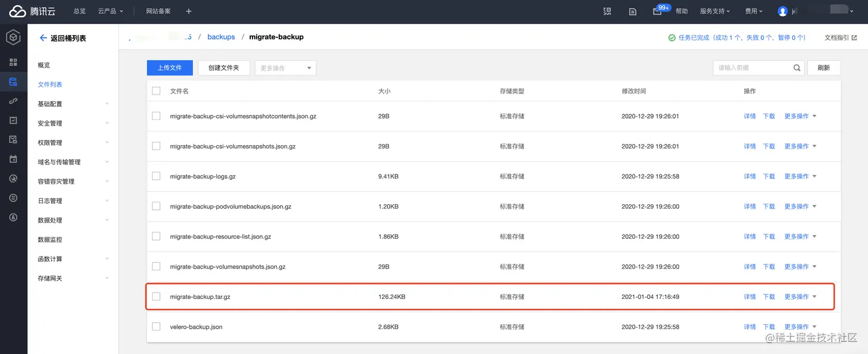Select the bucket list icon in left rail
This screenshot has height=354, width=868.
(x=13, y=81)
